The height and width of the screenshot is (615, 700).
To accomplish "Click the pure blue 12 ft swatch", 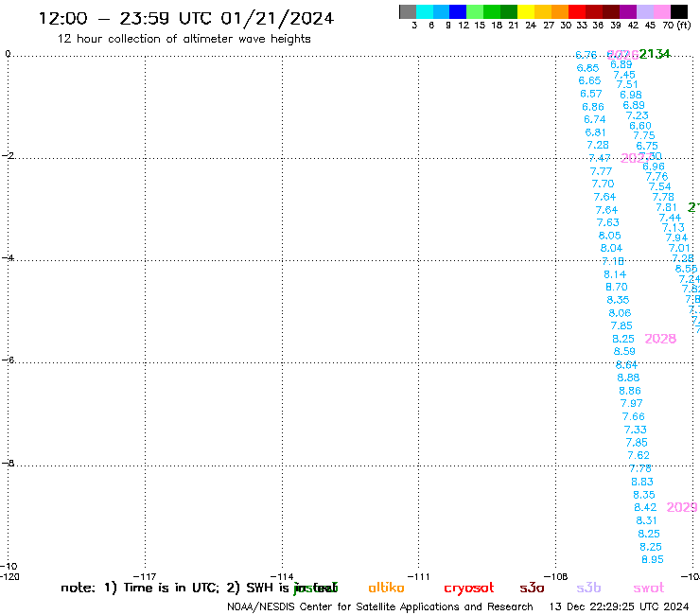I will 458,11.
